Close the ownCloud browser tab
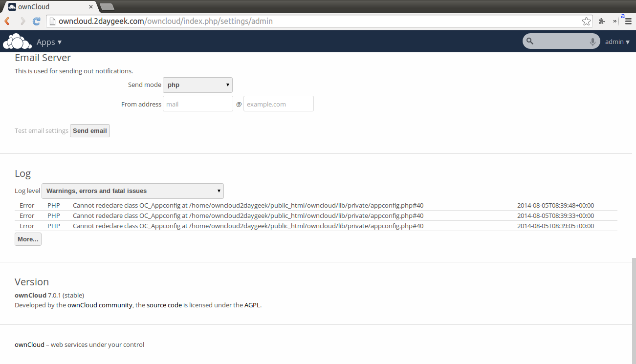Viewport: 636px width, 364px height. [91, 7]
